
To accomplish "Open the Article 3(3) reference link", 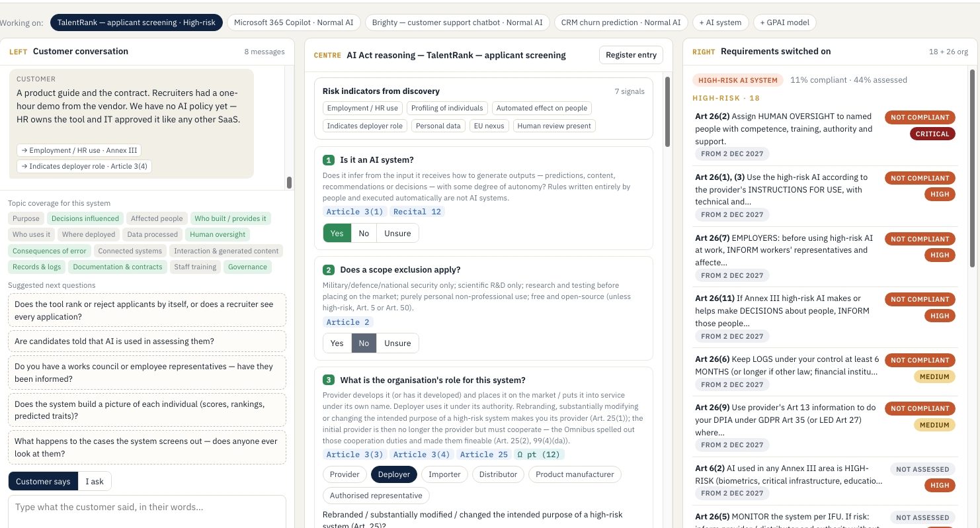I will click(x=354, y=455).
